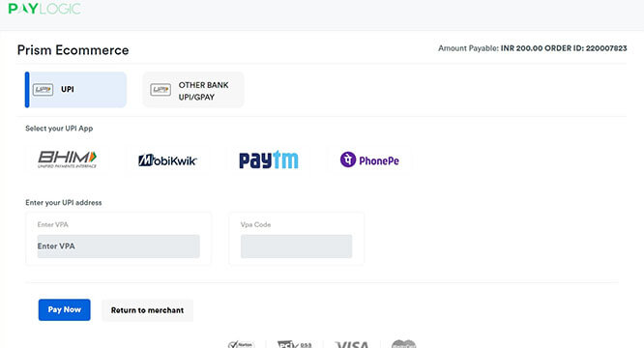
Task: Click the PCI DSS badge
Action: [x=294, y=344]
